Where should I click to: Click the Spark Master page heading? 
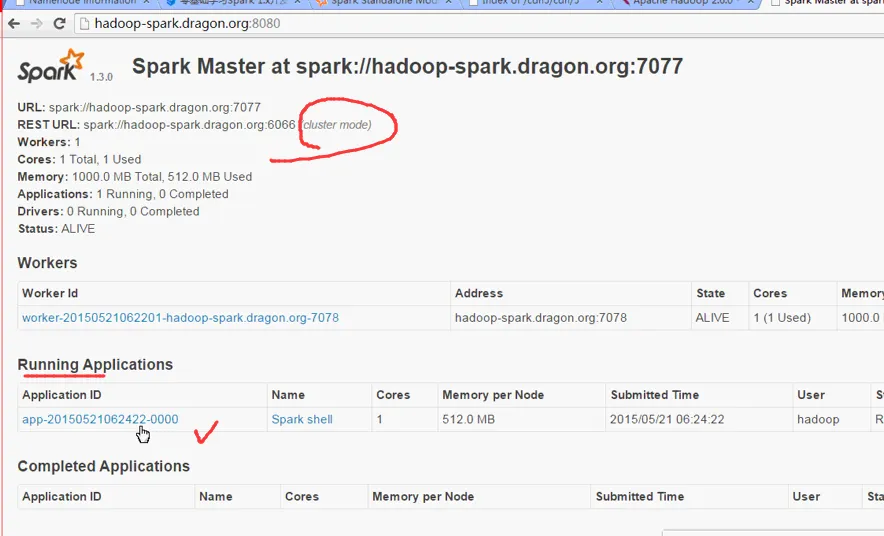click(407, 67)
